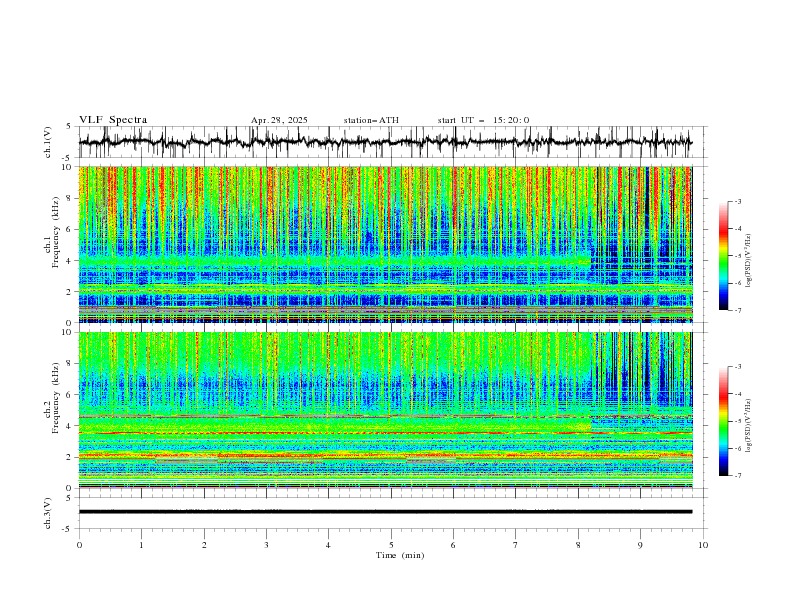792x612 pixels.
Task: Click the "Time (min)" axis title
Action: pyautogui.click(x=400, y=555)
